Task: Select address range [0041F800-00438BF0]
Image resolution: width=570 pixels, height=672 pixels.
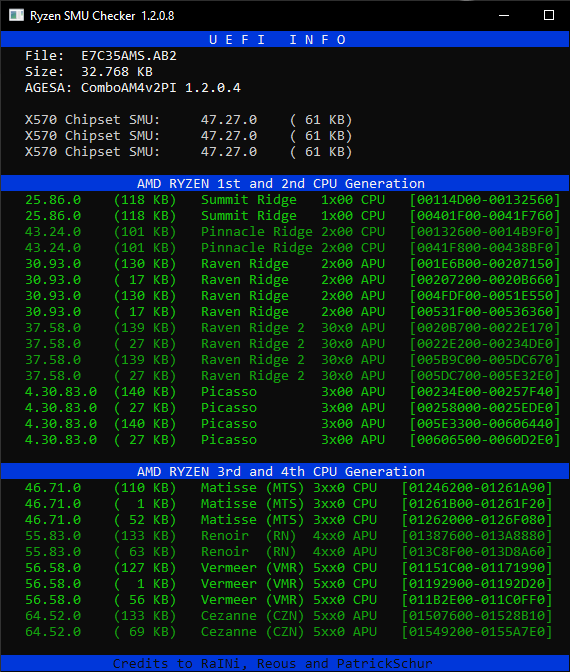Action: click(485, 248)
